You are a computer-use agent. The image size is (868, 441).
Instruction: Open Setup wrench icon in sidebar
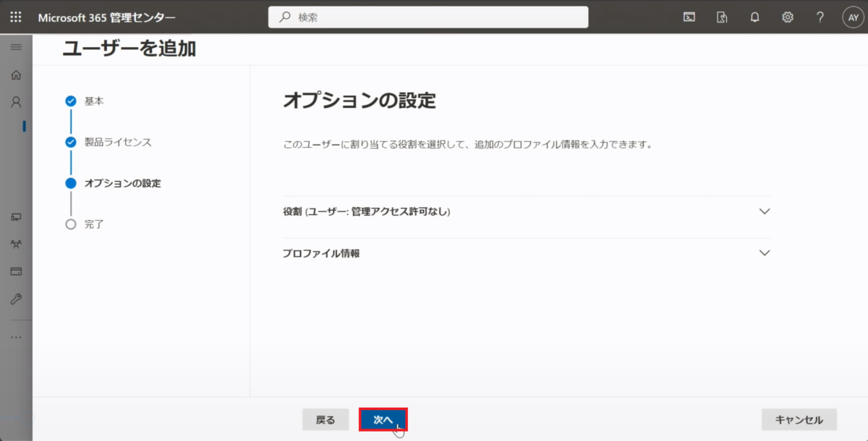pyautogui.click(x=16, y=299)
